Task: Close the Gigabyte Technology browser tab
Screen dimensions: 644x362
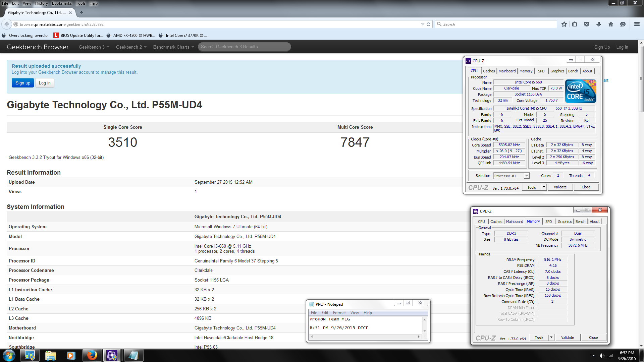Action: pyautogui.click(x=70, y=13)
